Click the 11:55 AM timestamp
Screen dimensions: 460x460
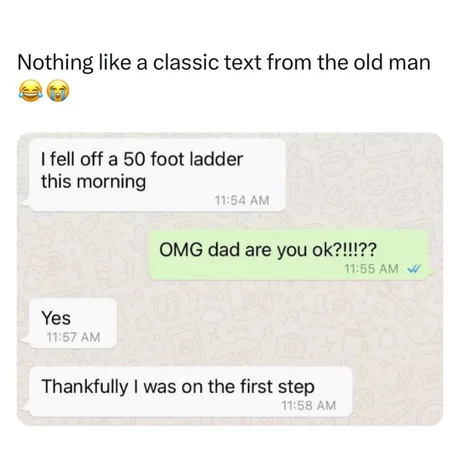tap(371, 268)
